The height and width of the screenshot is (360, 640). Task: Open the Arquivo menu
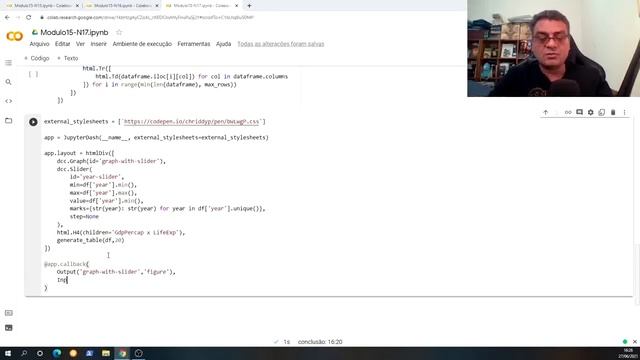pos(39,44)
